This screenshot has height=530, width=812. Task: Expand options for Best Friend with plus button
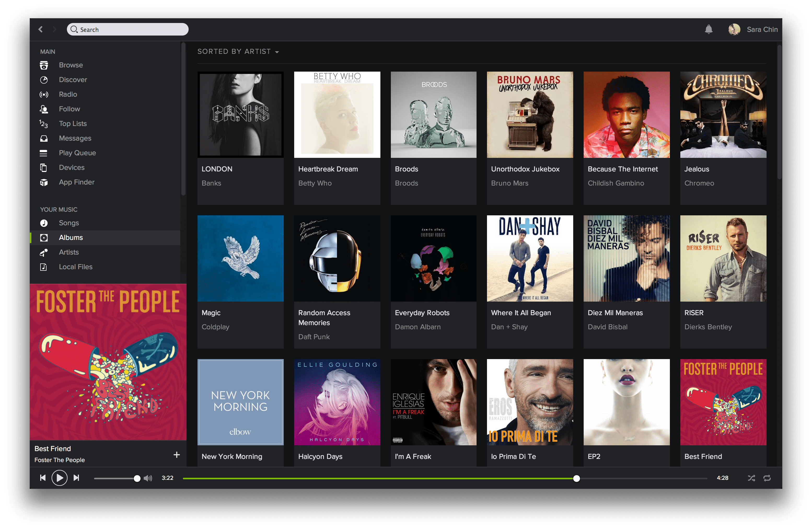tap(177, 454)
